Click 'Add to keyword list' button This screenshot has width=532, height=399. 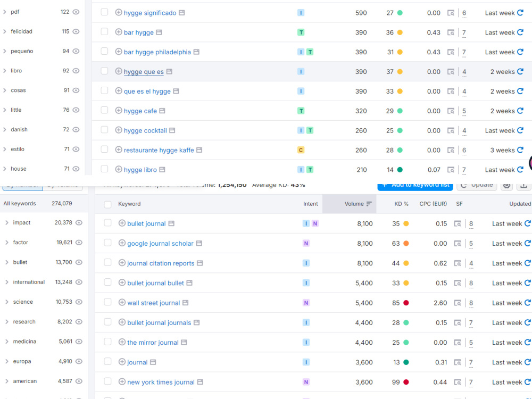[415, 186]
